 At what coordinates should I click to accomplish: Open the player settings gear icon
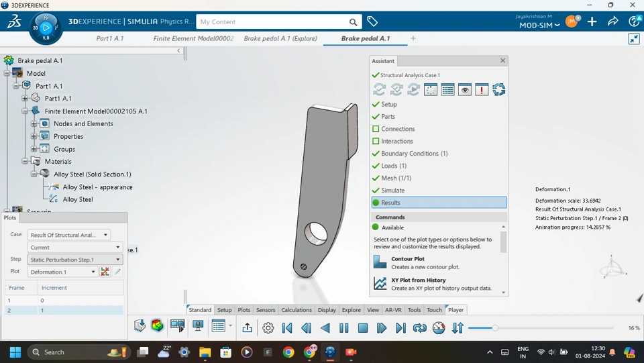pos(268,328)
